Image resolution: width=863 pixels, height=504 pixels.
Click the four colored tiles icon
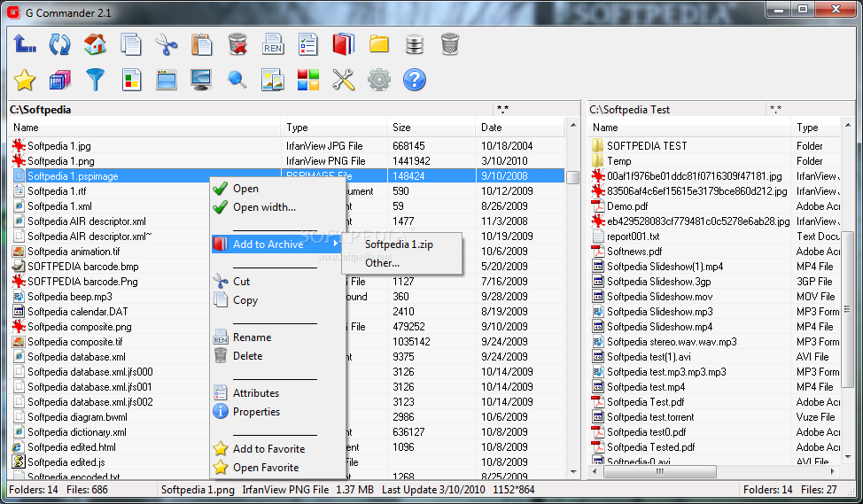308,80
